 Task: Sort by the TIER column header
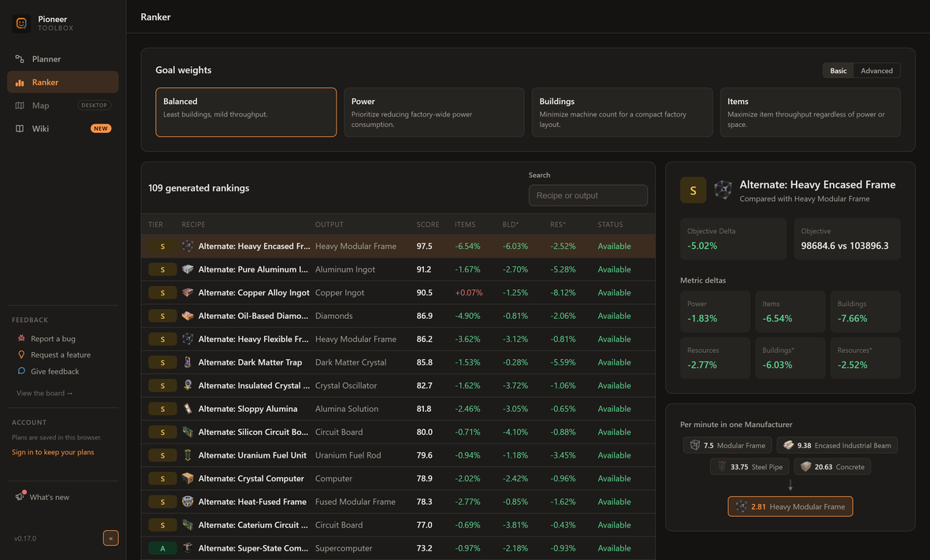pyautogui.click(x=155, y=224)
